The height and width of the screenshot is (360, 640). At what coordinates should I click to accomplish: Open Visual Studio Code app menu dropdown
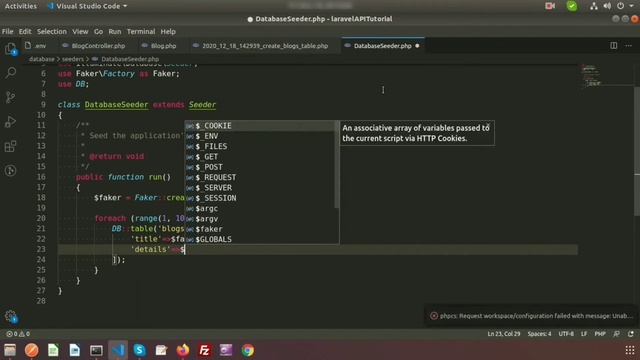pos(87,6)
